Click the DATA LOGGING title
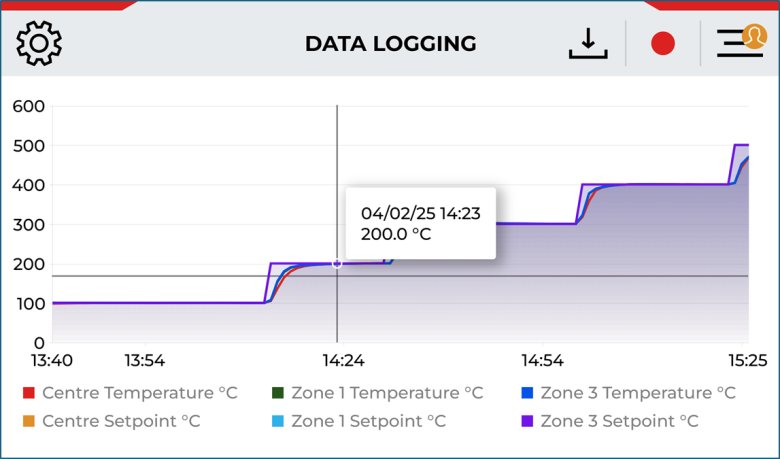 click(x=390, y=44)
